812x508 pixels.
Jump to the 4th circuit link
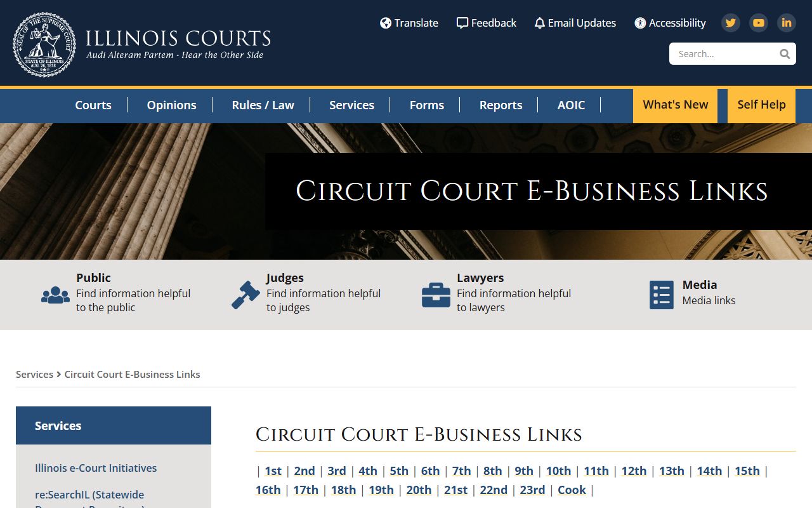(x=368, y=471)
